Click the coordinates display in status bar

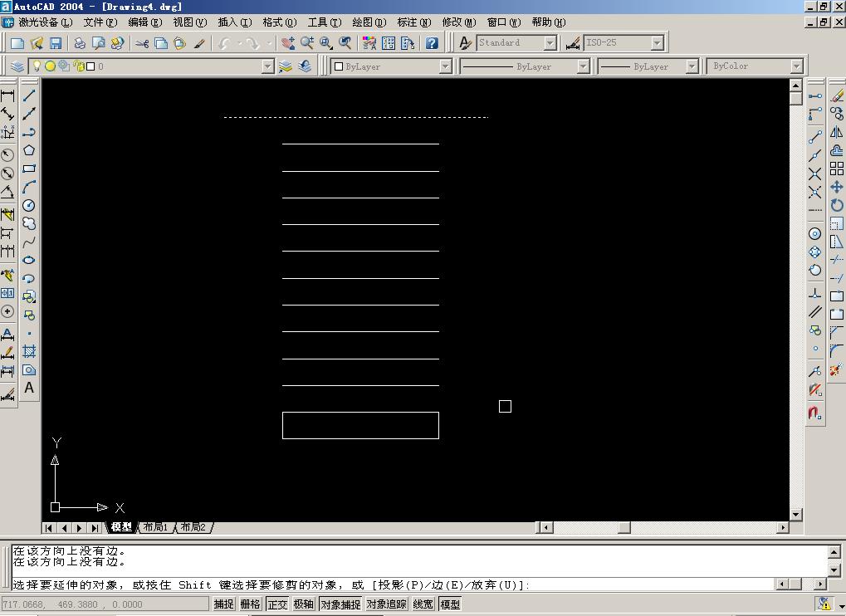pos(105,604)
